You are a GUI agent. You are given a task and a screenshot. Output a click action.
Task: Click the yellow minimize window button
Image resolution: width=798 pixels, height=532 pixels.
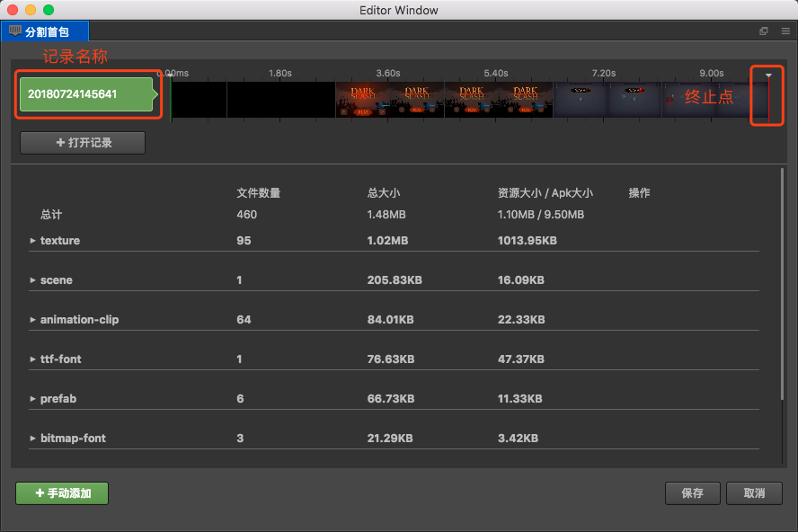click(x=31, y=10)
